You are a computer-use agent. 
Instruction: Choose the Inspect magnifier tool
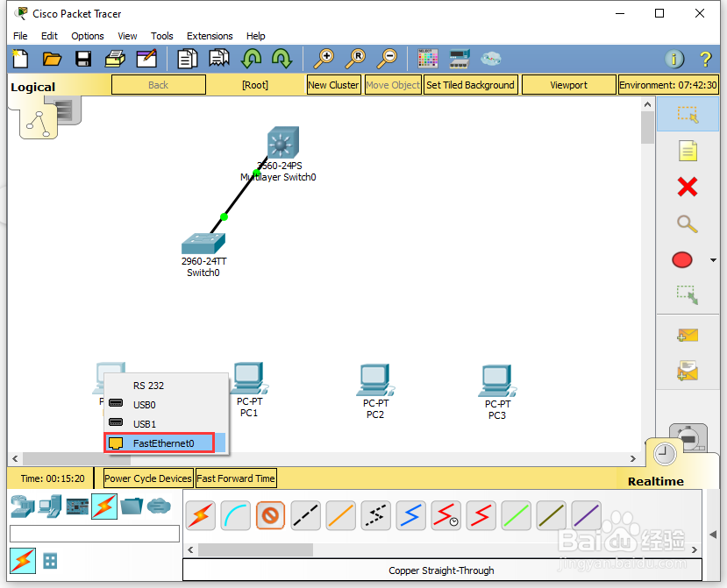tap(688, 223)
